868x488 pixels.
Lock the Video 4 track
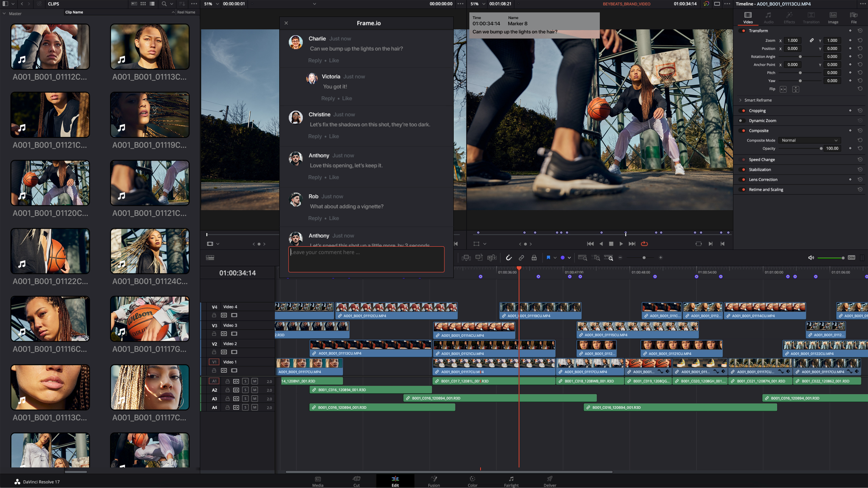[x=214, y=315]
